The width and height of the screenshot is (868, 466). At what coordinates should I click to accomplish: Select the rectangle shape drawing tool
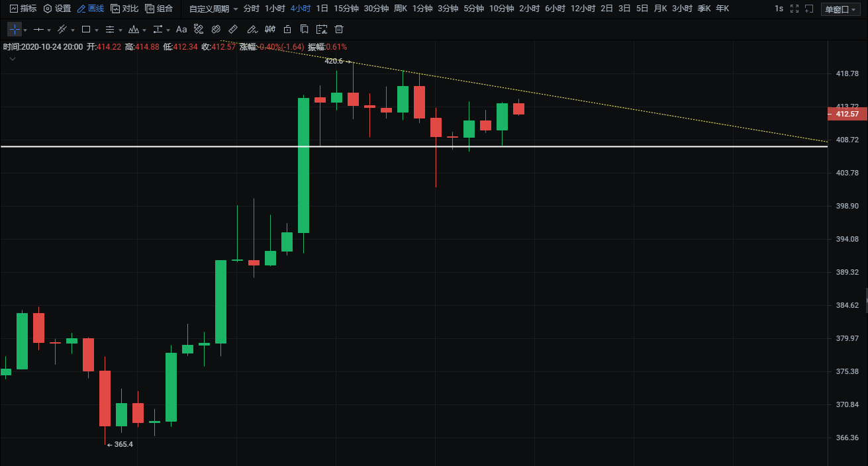pyautogui.click(x=86, y=30)
